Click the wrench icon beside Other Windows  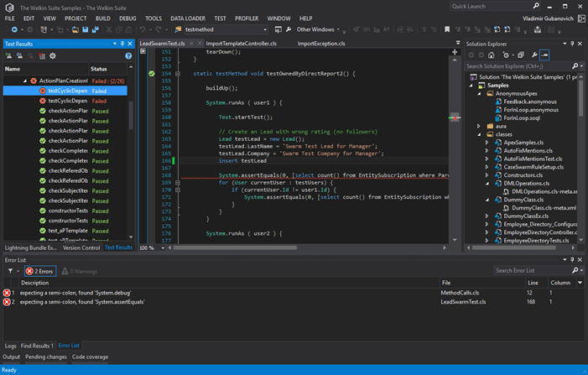[289, 29]
